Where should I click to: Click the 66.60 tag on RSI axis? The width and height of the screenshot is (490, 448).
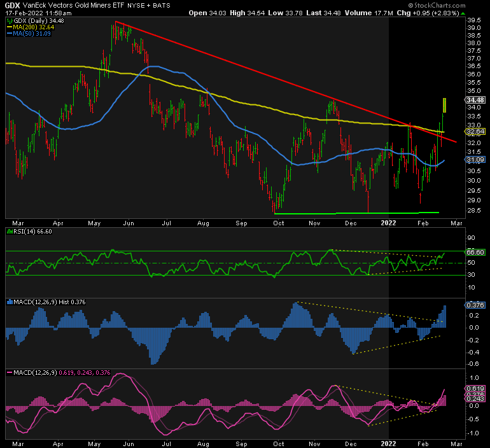click(475, 252)
